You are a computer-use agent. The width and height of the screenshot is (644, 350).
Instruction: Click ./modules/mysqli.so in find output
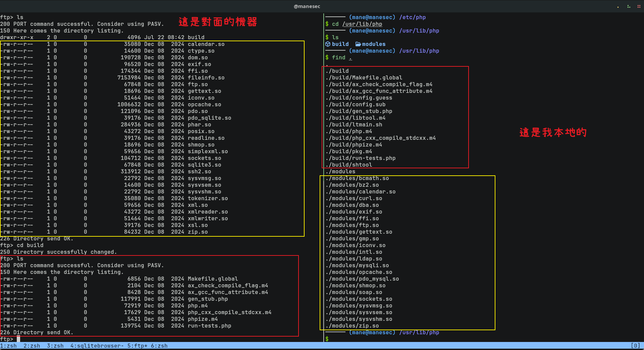357,265
